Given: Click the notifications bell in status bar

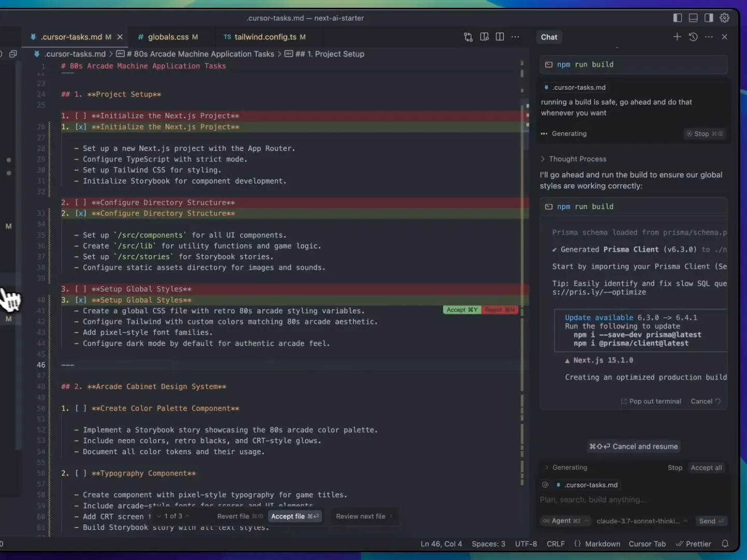Looking at the screenshot, I should [x=725, y=544].
